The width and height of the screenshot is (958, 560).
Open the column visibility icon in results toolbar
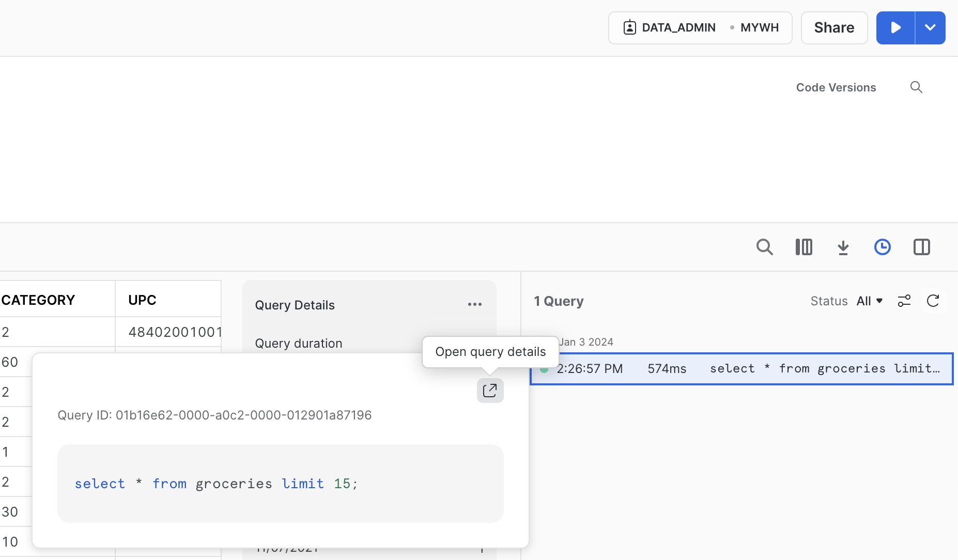(804, 247)
